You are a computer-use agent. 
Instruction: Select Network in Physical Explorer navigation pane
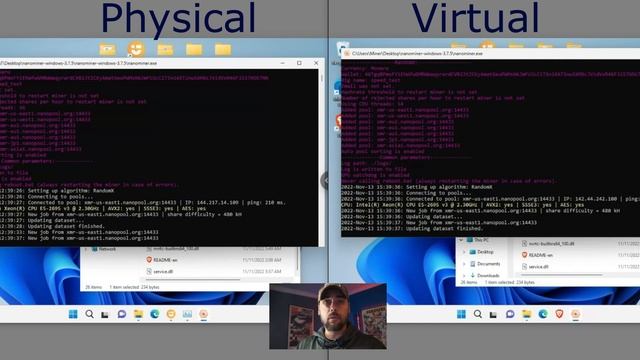tap(107, 249)
